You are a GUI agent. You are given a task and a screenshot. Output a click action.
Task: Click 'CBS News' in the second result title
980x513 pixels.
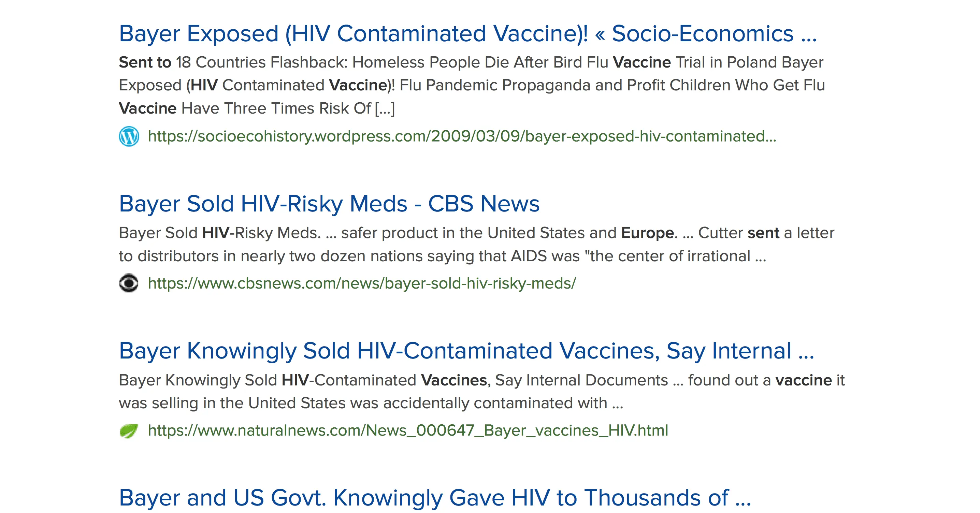[x=484, y=203]
